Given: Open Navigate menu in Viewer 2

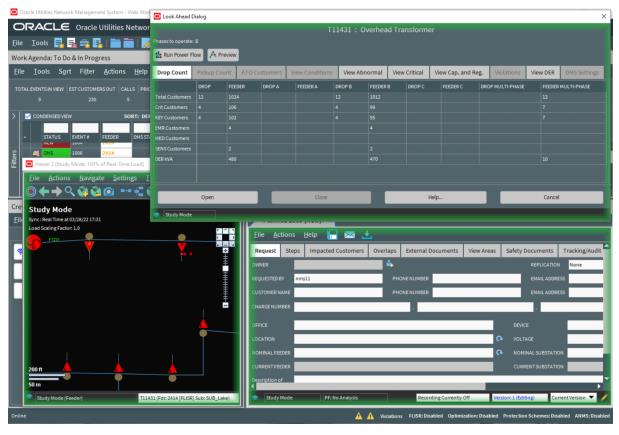Looking at the screenshot, I should point(92,178).
